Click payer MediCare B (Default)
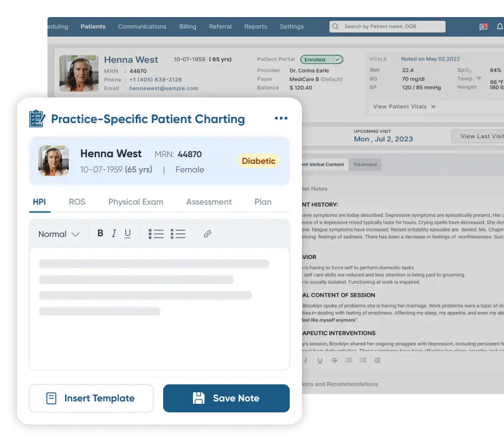Screen dimensions: 504x441 click(x=316, y=79)
